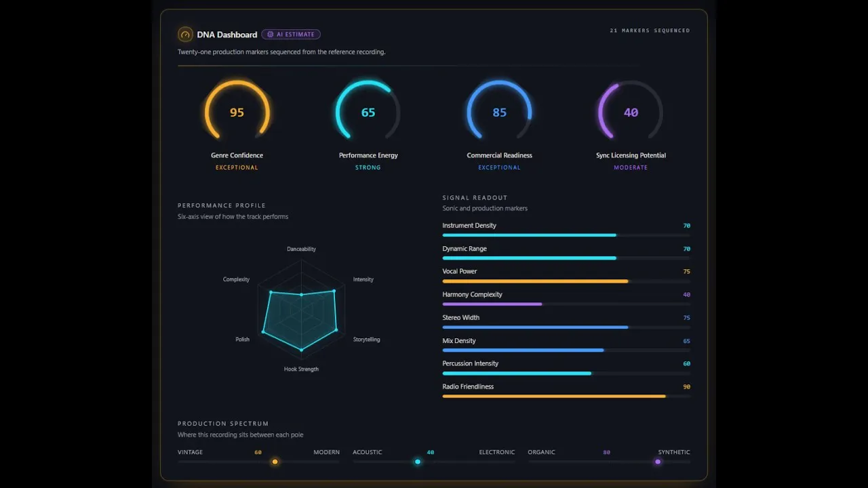This screenshot has width=868, height=488.
Task: Click the Storytelling radar axis label
Action: pos(367,340)
